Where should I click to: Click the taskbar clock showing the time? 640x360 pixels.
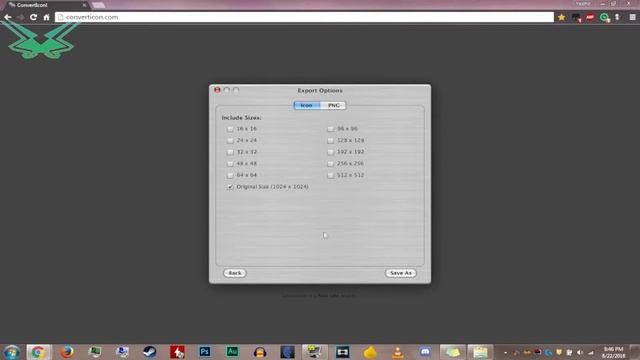click(x=613, y=352)
